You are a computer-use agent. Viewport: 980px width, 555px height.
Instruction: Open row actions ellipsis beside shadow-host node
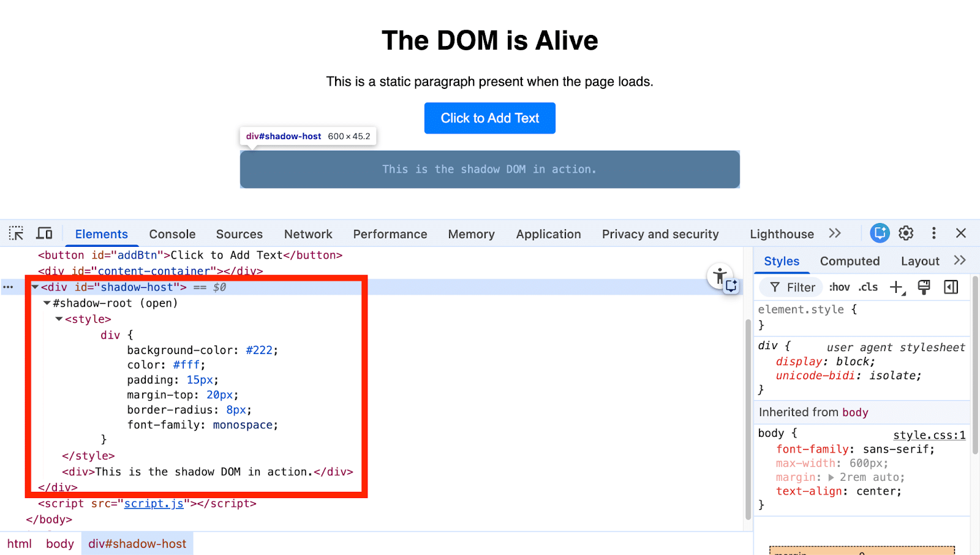(x=8, y=287)
